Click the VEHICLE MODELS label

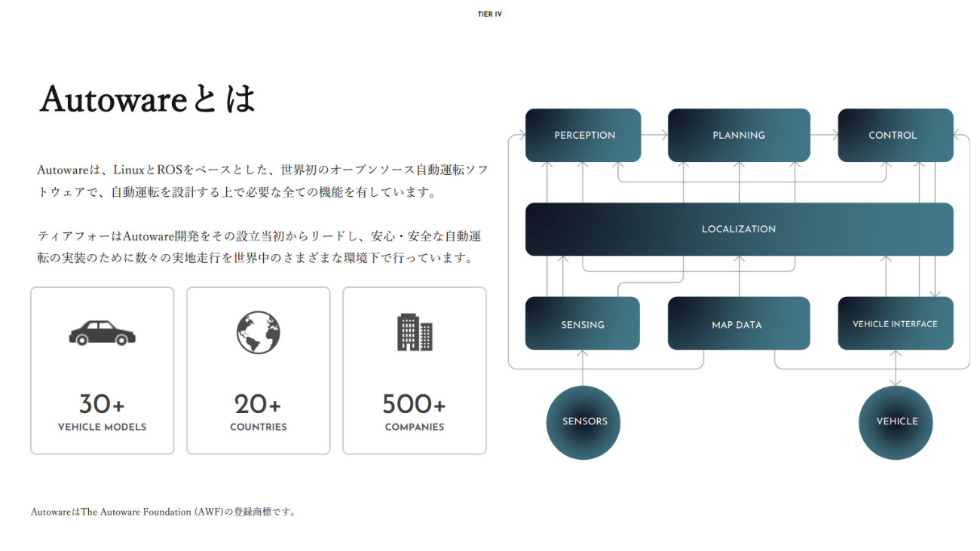tap(103, 427)
